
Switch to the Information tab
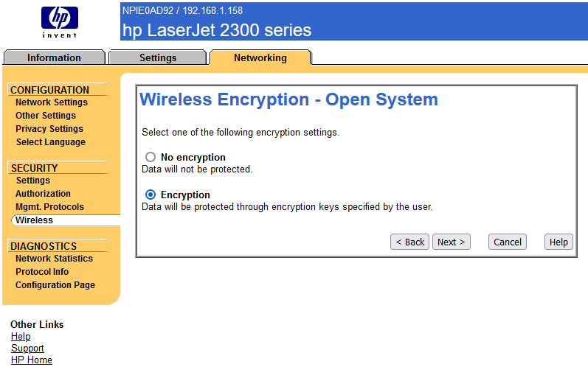54,57
